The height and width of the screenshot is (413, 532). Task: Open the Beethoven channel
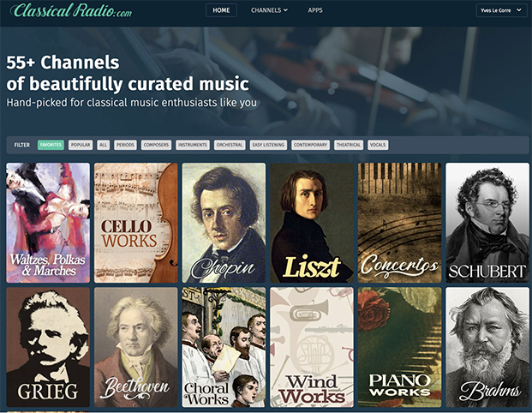pyautogui.click(x=136, y=347)
